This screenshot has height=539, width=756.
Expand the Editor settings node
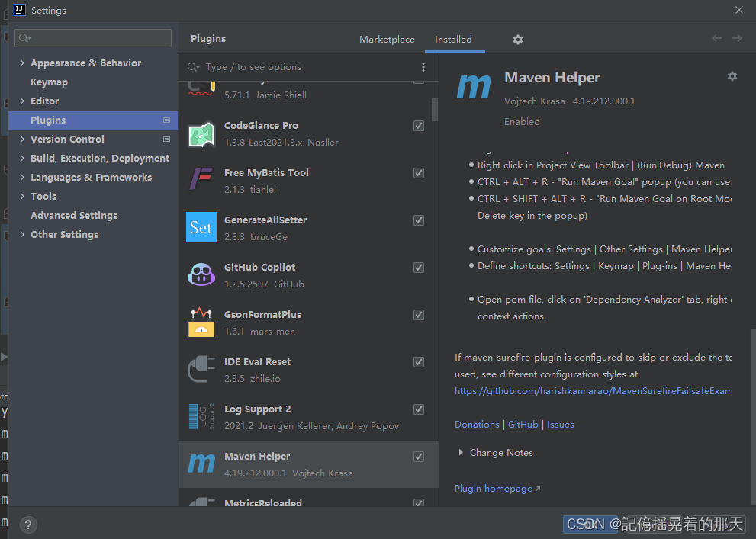[x=22, y=101]
